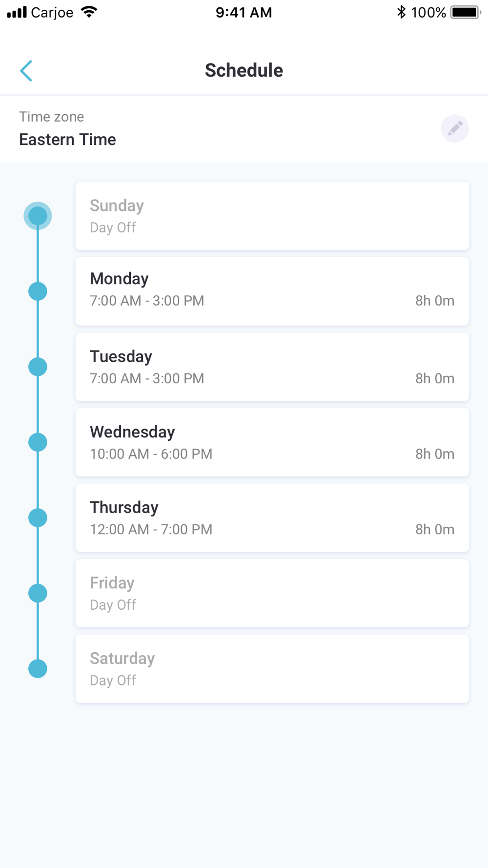488x868 pixels.
Task: Open the Friday Day Off card
Action: [272, 593]
